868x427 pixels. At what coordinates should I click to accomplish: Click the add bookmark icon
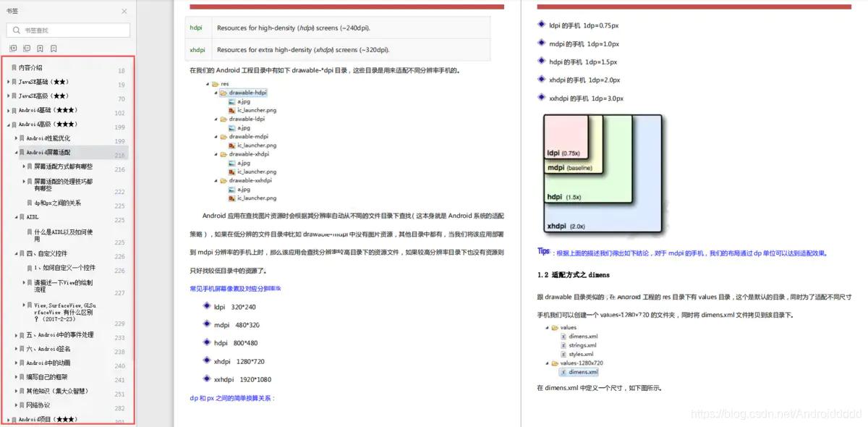(40, 48)
